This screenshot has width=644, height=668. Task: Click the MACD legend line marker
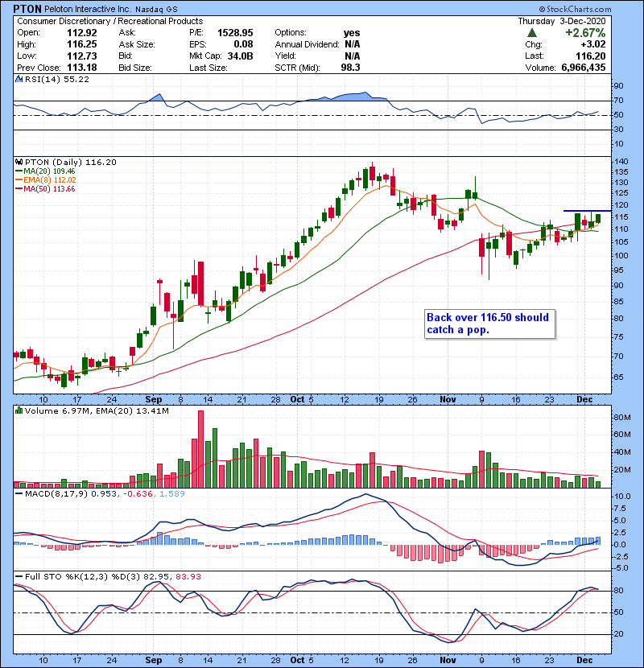click(19, 494)
